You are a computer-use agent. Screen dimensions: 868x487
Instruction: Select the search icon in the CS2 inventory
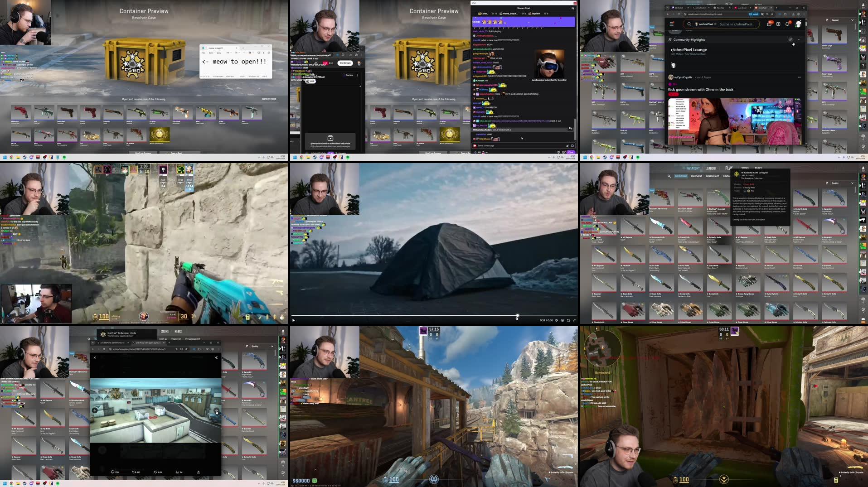click(x=669, y=176)
